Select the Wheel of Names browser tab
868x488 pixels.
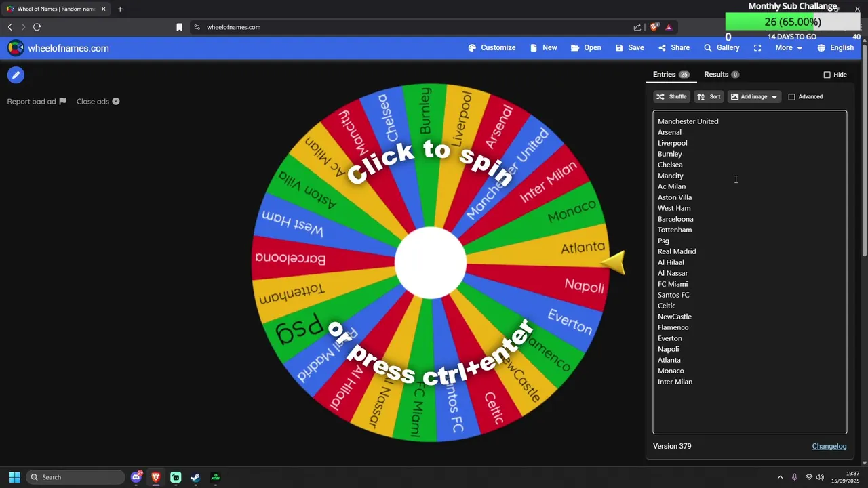(56, 9)
